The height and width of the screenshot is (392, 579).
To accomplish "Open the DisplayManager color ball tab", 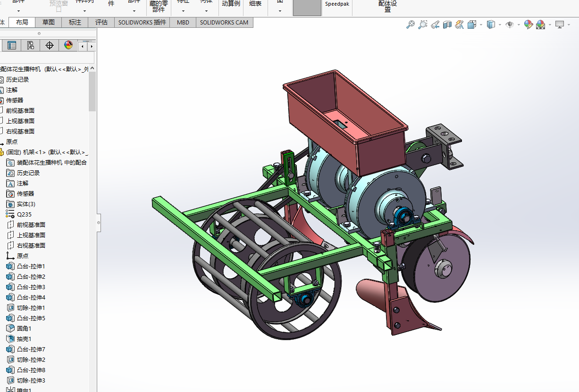I will pyautogui.click(x=68, y=45).
